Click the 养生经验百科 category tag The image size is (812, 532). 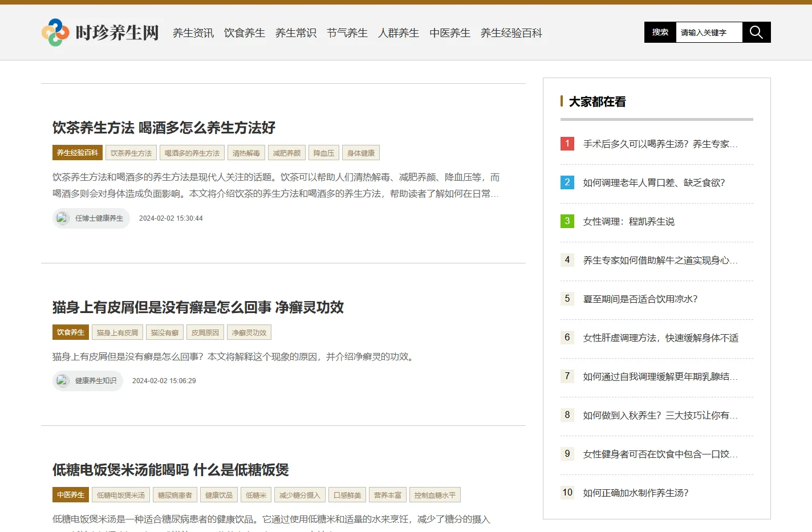pyautogui.click(x=78, y=153)
